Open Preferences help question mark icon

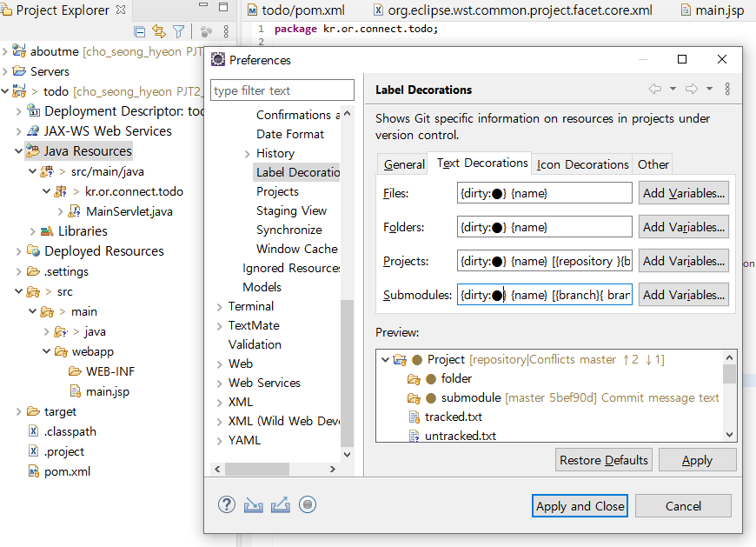tap(227, 505)
